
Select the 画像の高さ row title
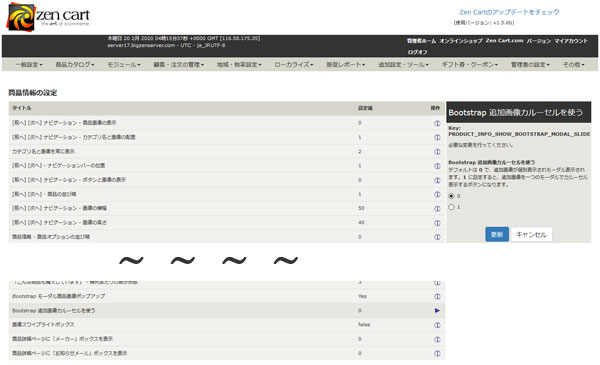[59, 223]
